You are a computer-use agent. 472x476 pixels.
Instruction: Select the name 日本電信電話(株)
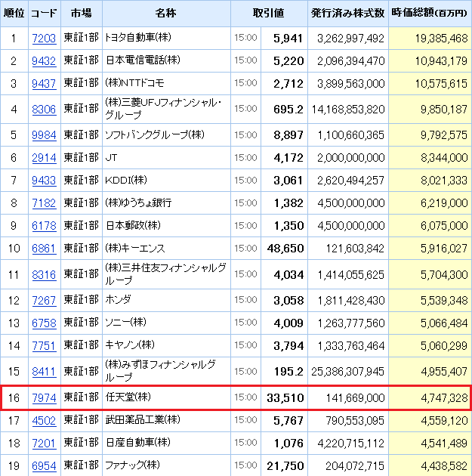(143, 60)
